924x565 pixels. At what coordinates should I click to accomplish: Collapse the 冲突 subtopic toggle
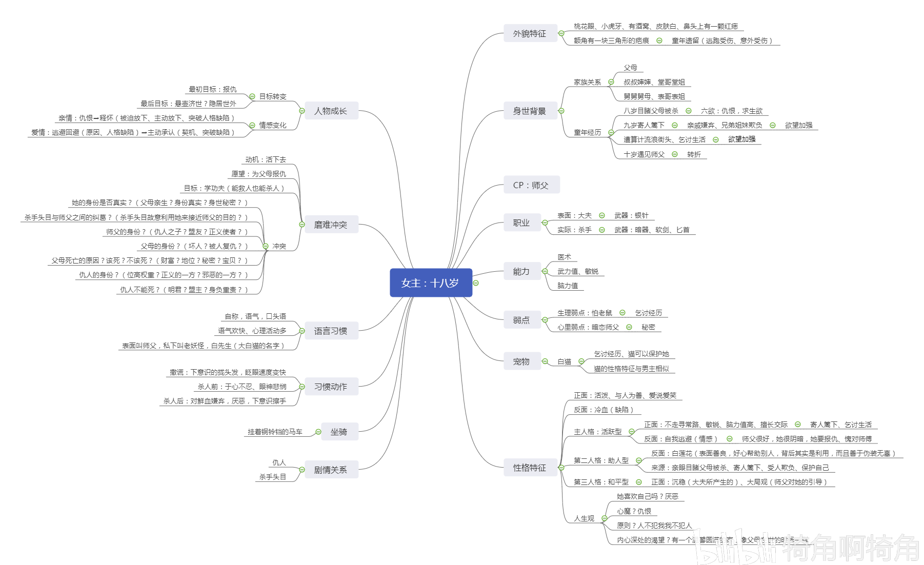click(266, 246)
